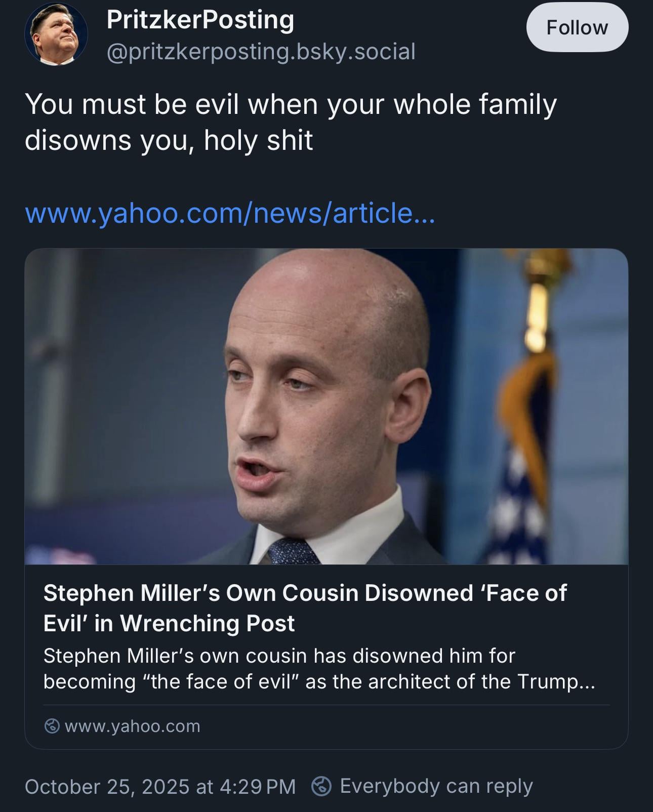Open the www.yahoo.com/news/article link
This screenshot has height=812, width=653.
pos(229,213)
